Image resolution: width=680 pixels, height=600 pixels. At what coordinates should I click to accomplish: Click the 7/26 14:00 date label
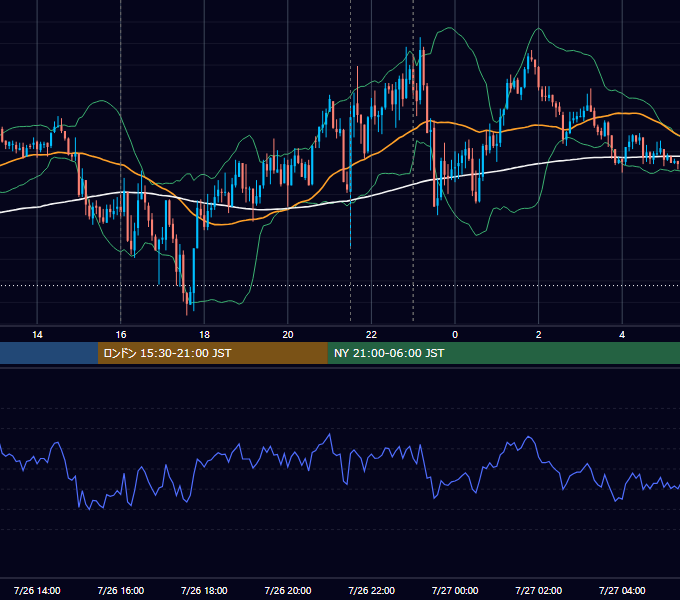[37, 590]
